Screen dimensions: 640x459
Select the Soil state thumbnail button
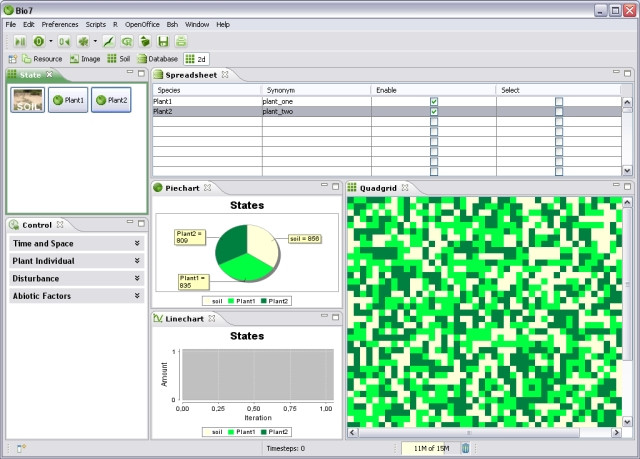click(27, 100)
